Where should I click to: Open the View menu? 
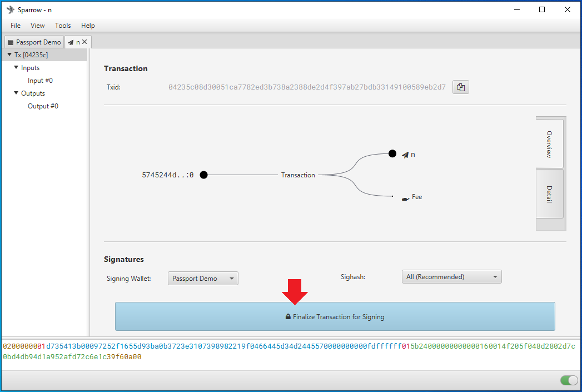coord(37,25)
